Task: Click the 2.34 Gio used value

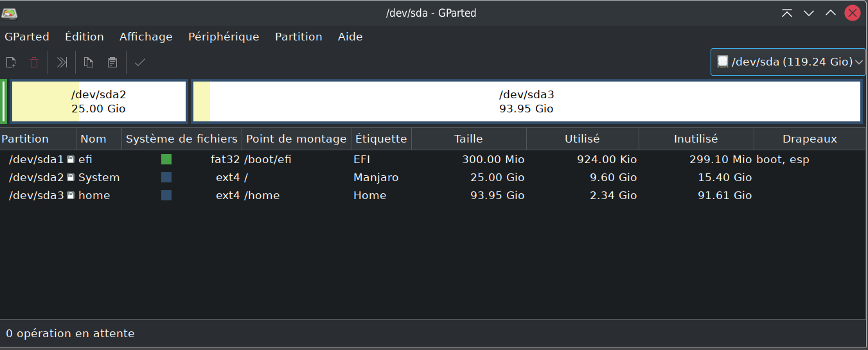Action: coord(614,195)
